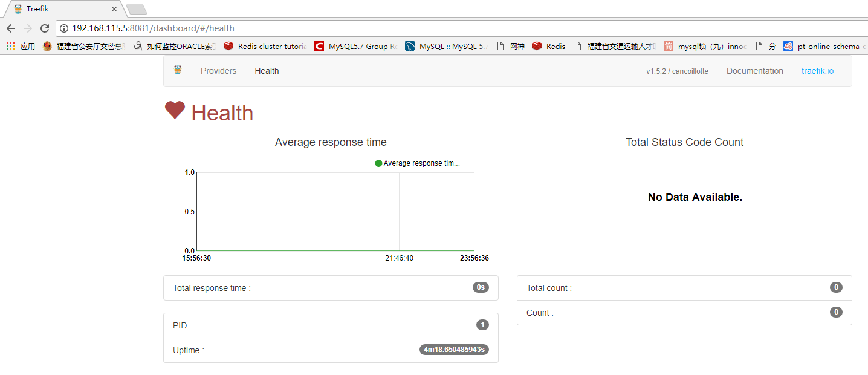
Task: Click the 15:56:30 x-axis label
Action: 196,258
